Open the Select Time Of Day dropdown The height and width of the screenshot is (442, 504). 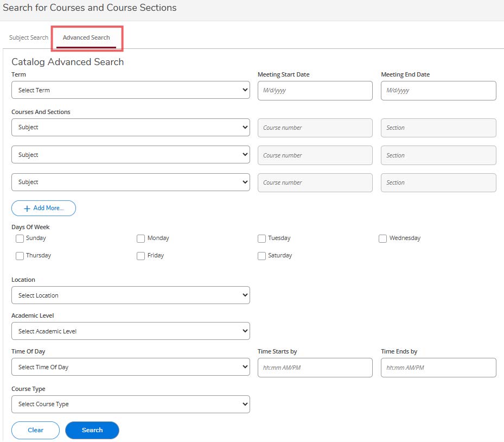(131, 367)
